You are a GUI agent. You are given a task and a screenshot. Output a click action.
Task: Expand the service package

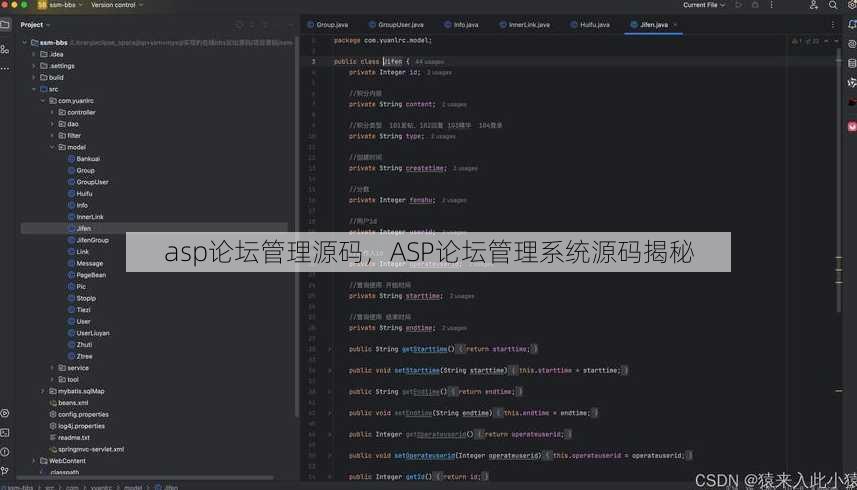point(52,368)
